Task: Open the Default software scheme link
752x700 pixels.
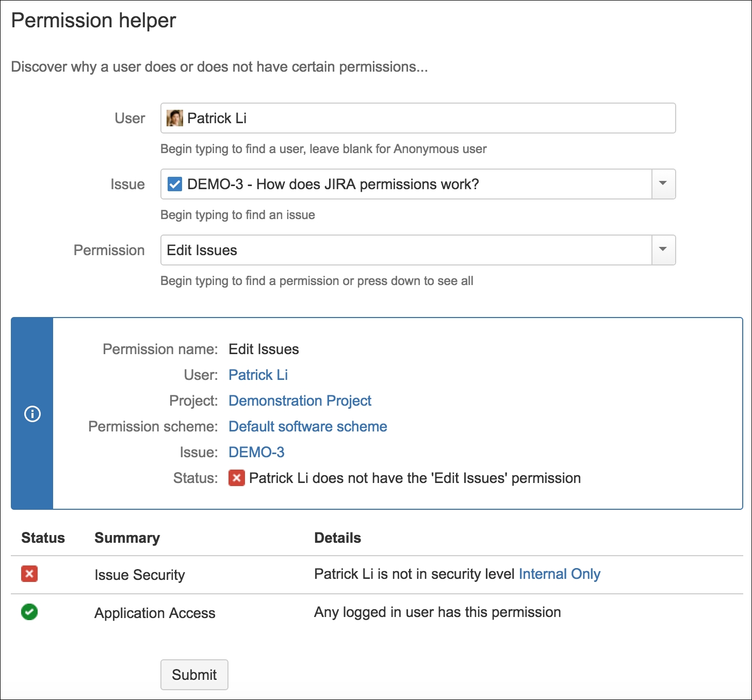Action: (x=308, y=426)
